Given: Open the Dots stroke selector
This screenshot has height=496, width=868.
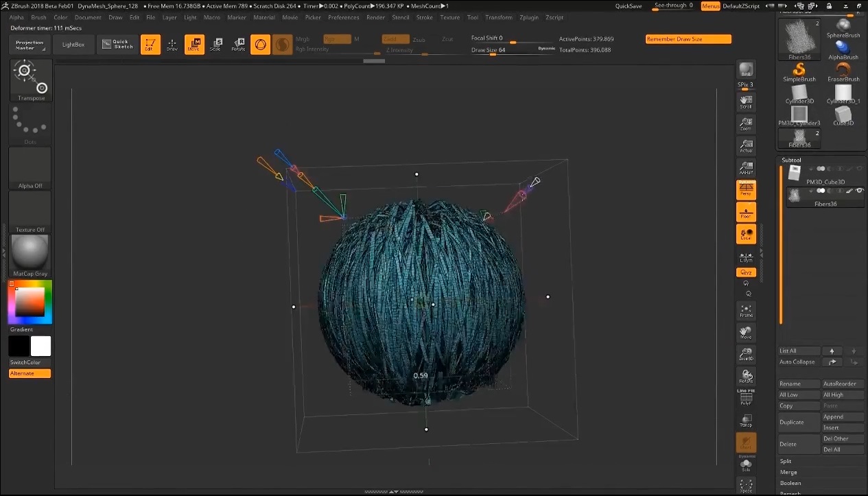Looking at the screenshot, I should pyautogui.click(x=30, y=124).
